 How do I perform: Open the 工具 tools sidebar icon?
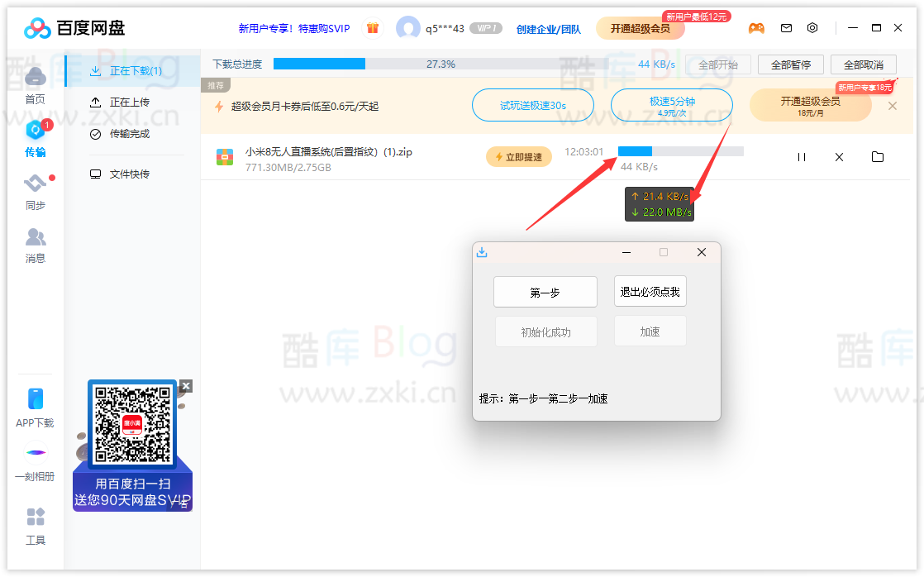[34, 522]
